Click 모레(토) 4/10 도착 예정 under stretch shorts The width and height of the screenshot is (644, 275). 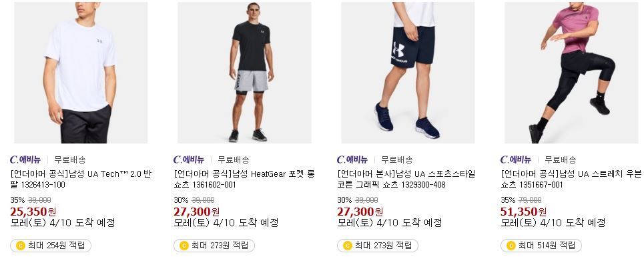[553, 223]
